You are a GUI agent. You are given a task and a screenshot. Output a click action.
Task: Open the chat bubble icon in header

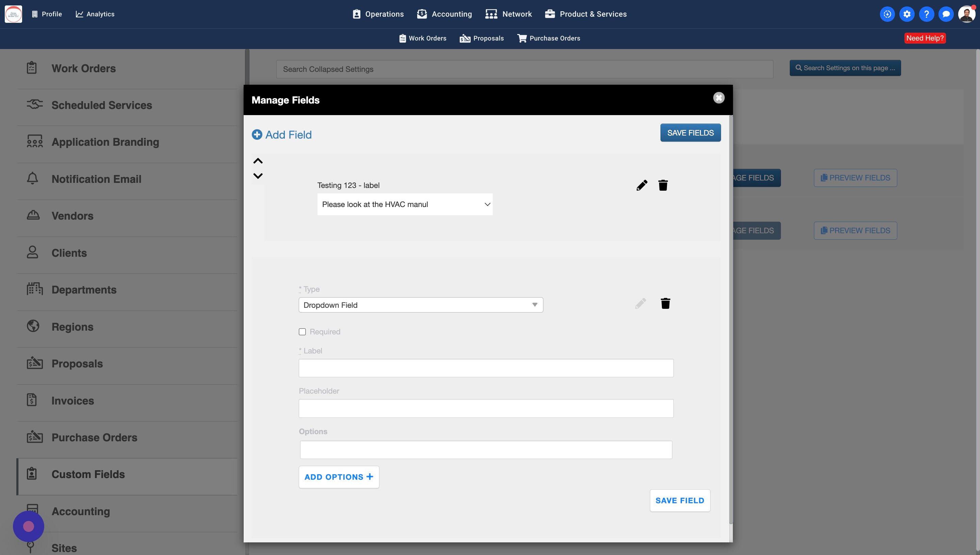tap(946, 14)
